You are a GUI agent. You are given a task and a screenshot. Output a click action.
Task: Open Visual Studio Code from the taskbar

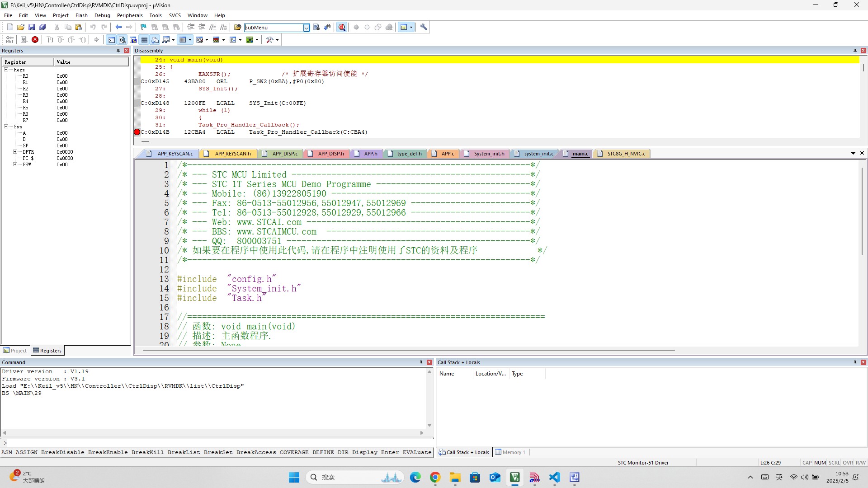pyautogui.click(x=554, y=477)
